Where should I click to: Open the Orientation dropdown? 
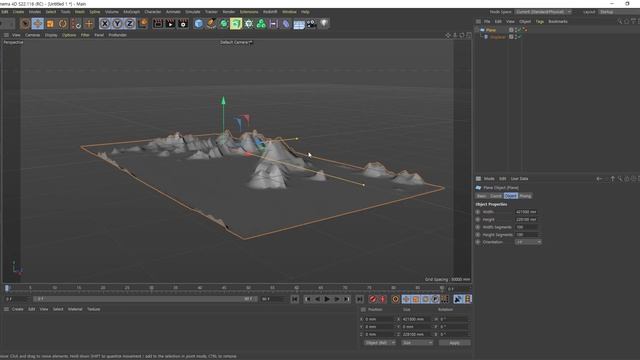(528, 242)
